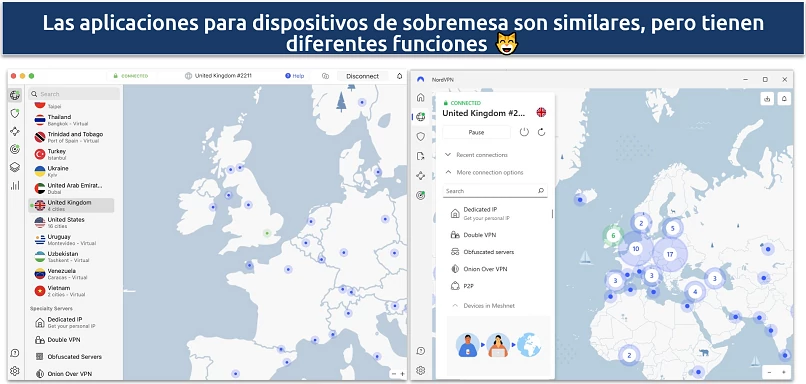Zoom out Mac map with minus button
The height and width of the screenshot is (384, 806).
click(x=393, y=374)
